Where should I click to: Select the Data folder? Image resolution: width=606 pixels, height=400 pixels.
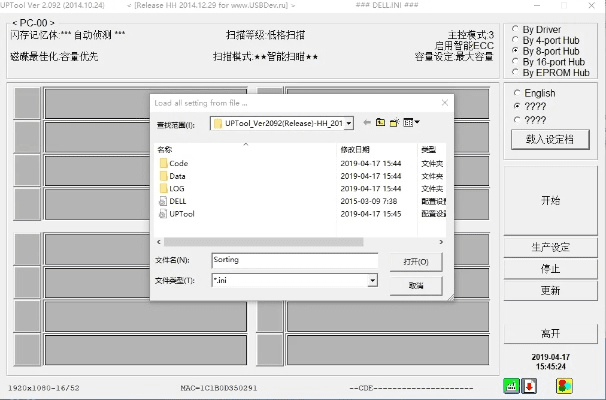(173, 176)
